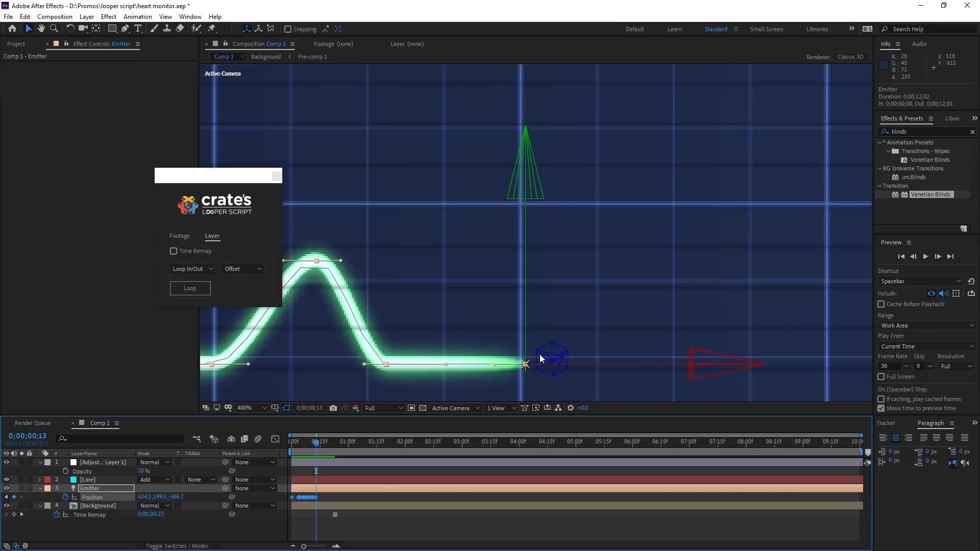
Task: Open the Composition Mini-Flowchart icon
Action: (x=197, y=439)
